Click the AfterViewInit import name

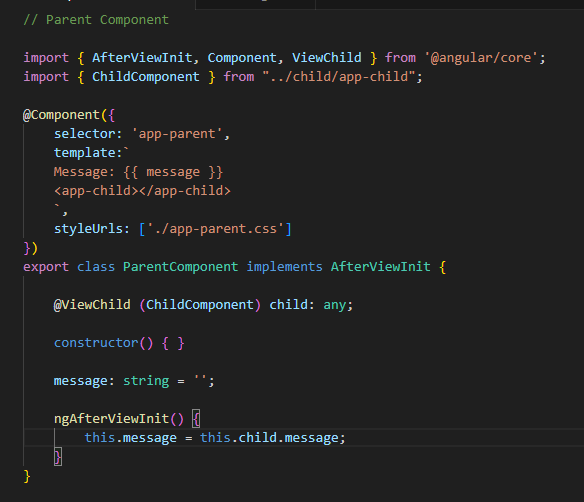(142, 58)
